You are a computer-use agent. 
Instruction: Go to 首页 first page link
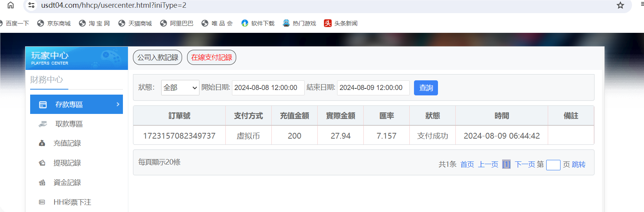pos(467,165)
